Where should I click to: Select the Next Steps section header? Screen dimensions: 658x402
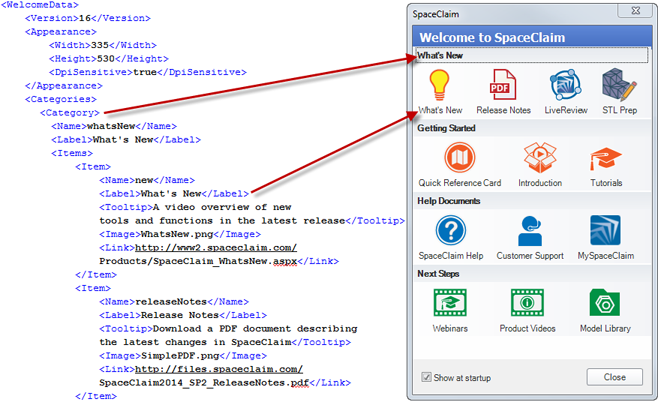[x=441, y=273]
